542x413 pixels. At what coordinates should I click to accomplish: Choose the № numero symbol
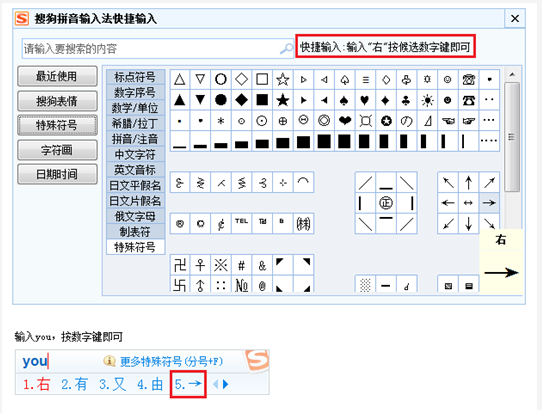pyautogui.click(x=241, y=285)
